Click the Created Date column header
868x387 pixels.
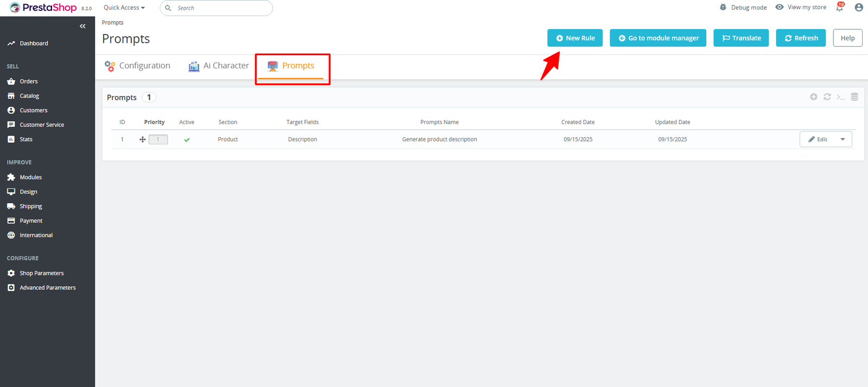pyautogui.click(x=578, y=122)
